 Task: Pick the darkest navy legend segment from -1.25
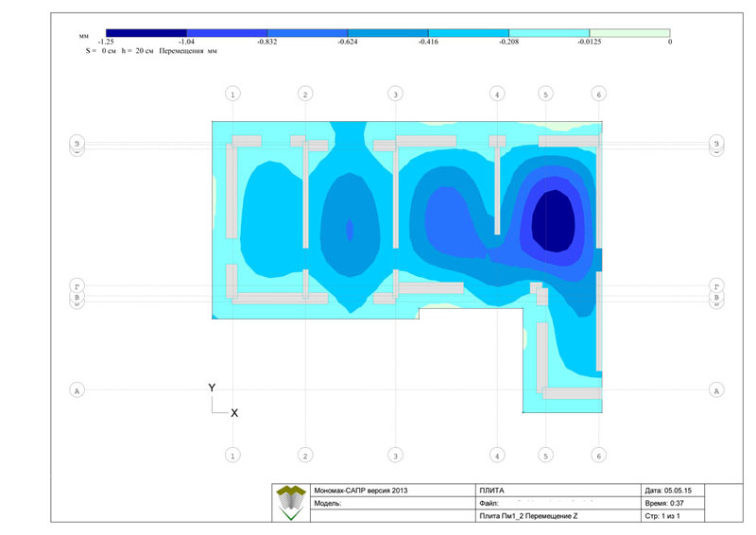[x=146, y=33]
